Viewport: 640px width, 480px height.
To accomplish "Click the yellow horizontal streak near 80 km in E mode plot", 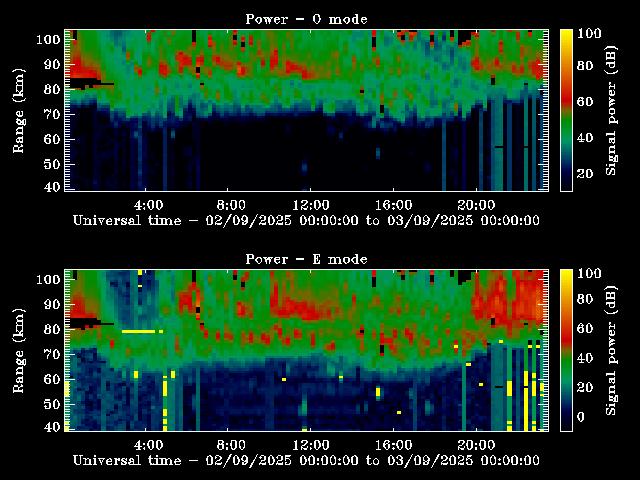I will pos(140,330).
